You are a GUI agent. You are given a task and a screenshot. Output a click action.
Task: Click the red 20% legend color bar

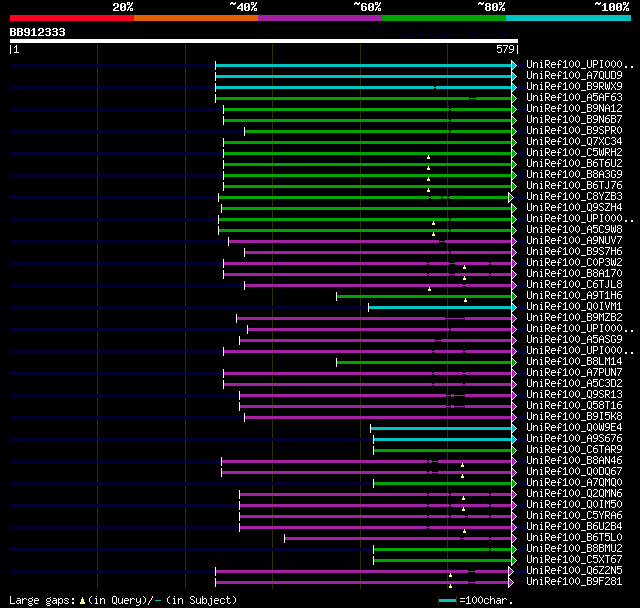[72, 18]
